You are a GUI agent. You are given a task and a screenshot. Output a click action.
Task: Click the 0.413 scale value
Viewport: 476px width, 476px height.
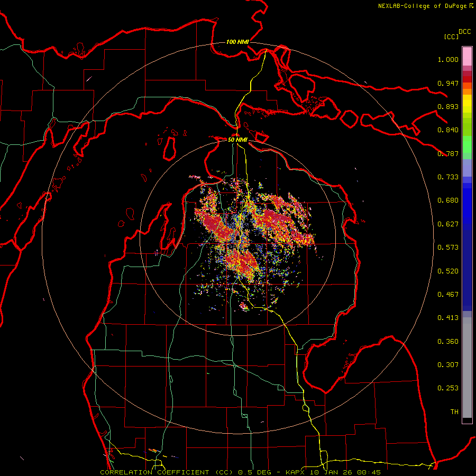tap(448, 318)
